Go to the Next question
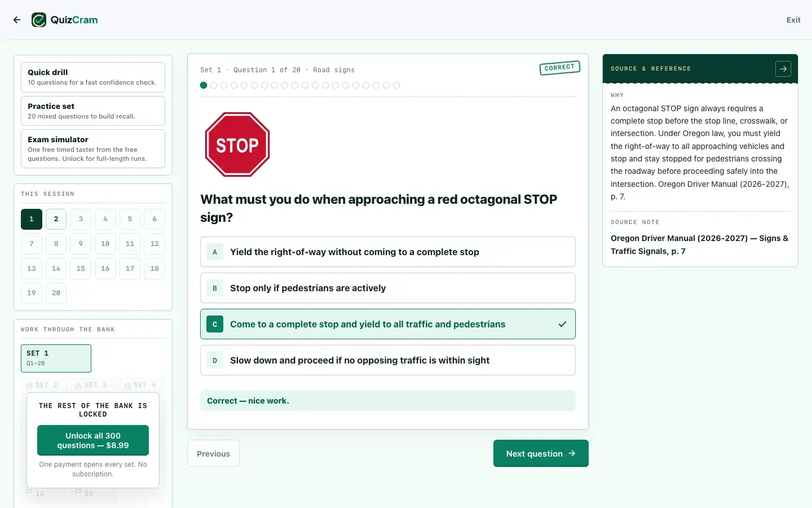 (x=541, y=453)
